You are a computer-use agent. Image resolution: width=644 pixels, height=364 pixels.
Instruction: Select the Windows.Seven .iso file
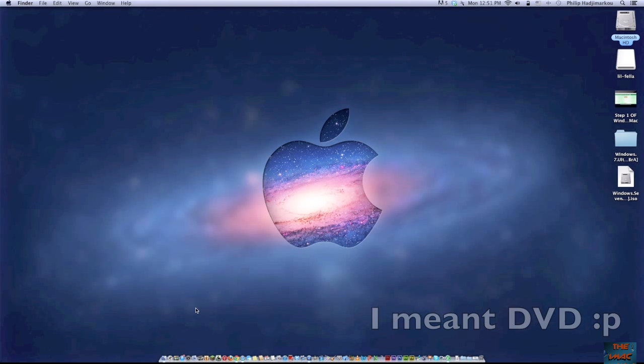coord(626,177)
